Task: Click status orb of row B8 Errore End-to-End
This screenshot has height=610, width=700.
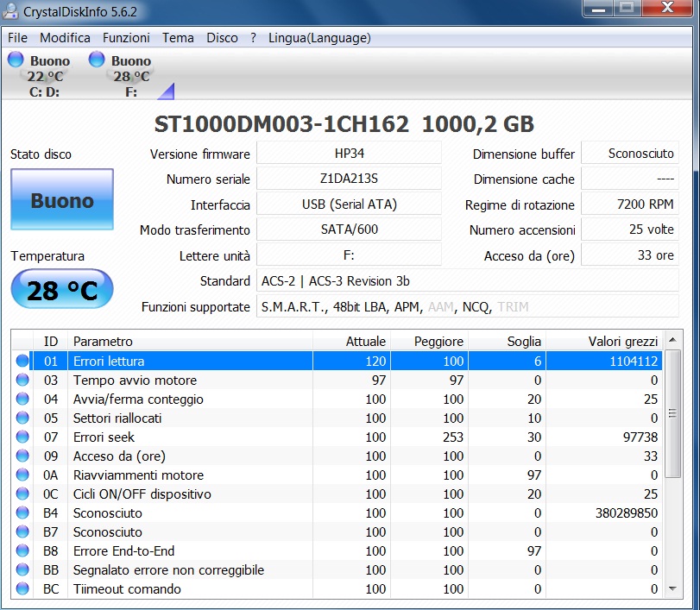Action: [x=22, y=550]
